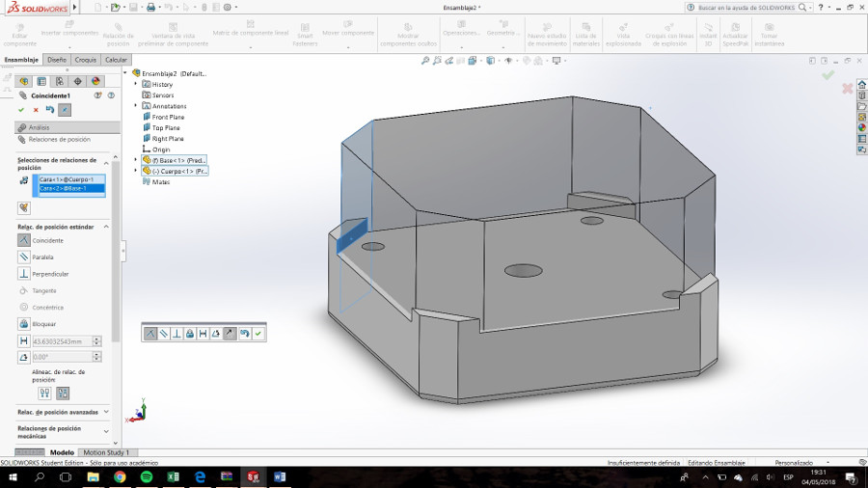Viewport: 868px width, 488px height.
Task: Open Spotify from the Windows taskbar
Action: coord(147,477)
